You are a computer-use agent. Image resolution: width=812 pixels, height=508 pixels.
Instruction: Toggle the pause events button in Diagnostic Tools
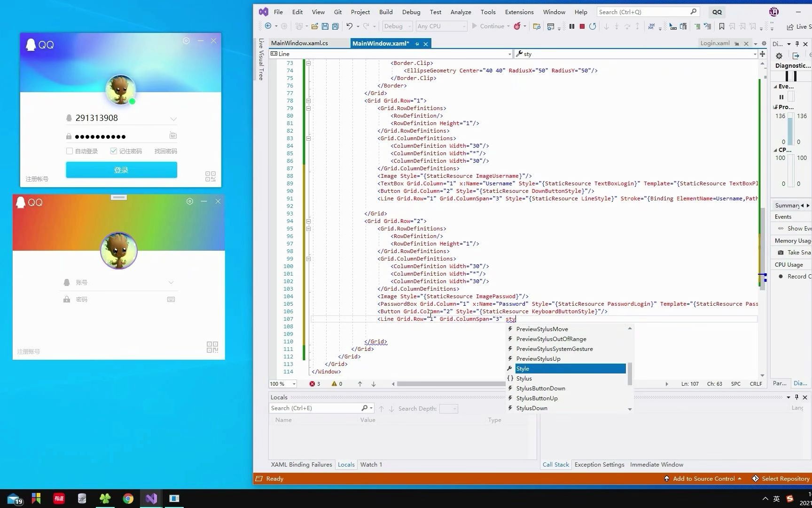click(781, 97)
